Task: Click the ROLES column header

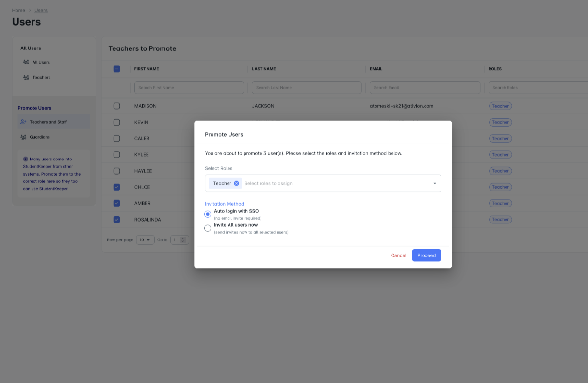Action: click(495, 69)
